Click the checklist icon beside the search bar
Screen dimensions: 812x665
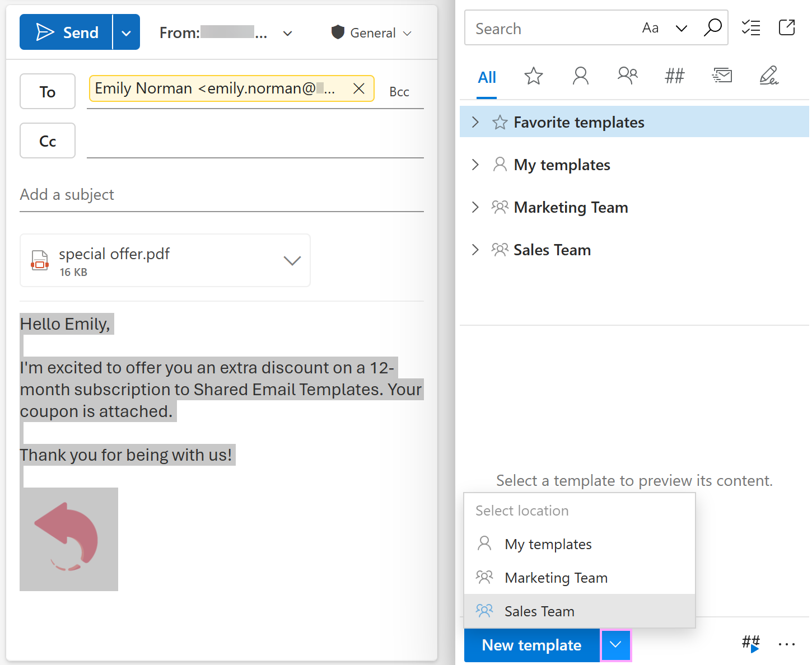click(x=751, y=27)
